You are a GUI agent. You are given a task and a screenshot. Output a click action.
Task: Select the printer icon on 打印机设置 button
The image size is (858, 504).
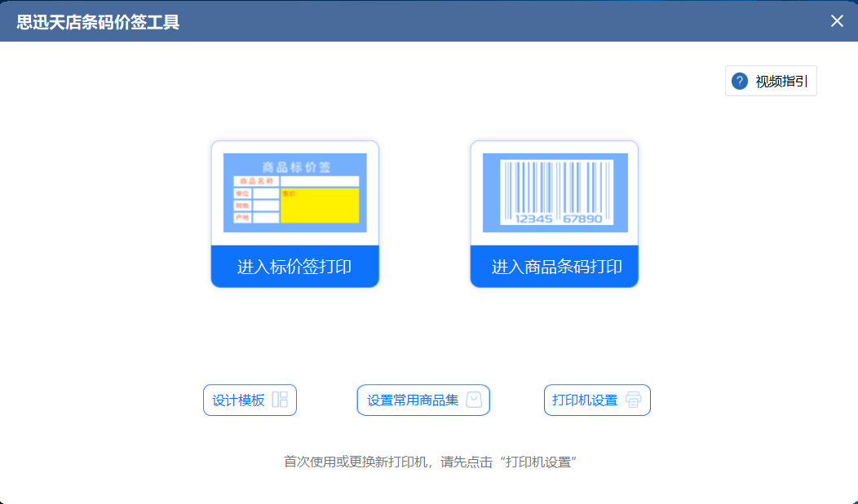[x=634, y=400]
